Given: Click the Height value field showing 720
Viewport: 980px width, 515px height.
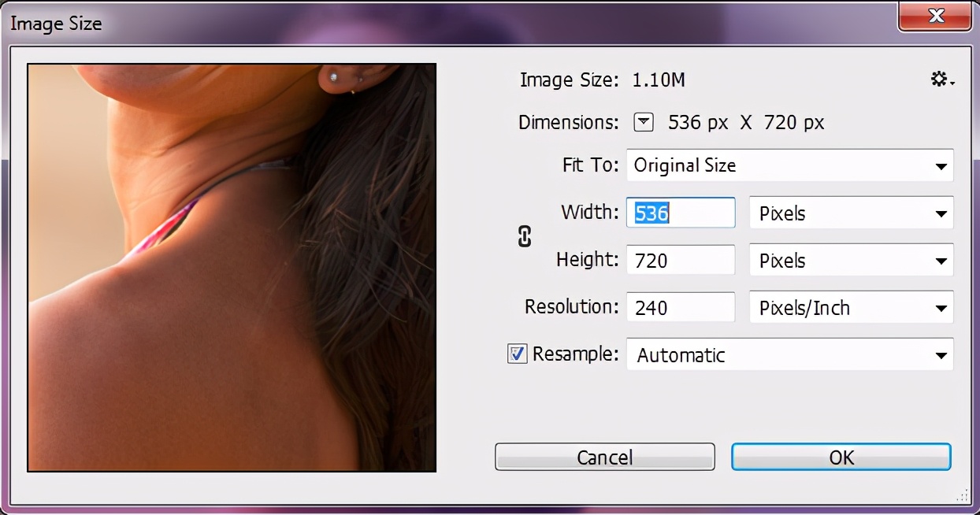Looking at the screenshot, I should 680,260.
